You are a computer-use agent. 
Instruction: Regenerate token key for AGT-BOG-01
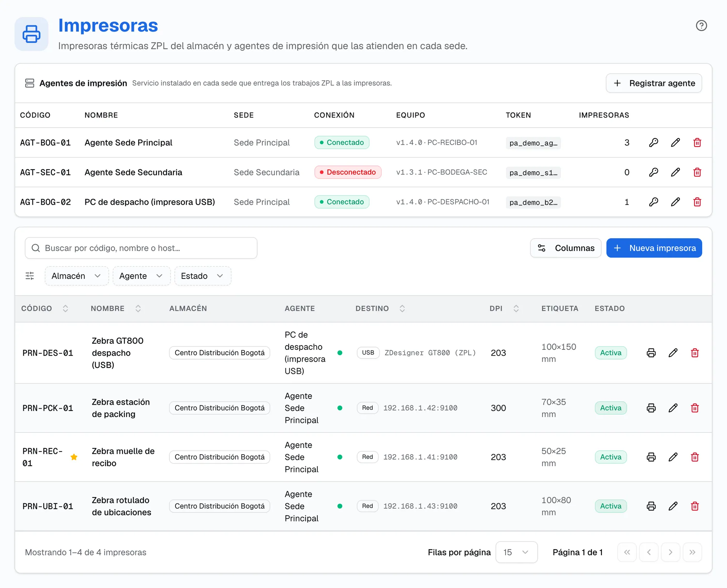point(654,143)
